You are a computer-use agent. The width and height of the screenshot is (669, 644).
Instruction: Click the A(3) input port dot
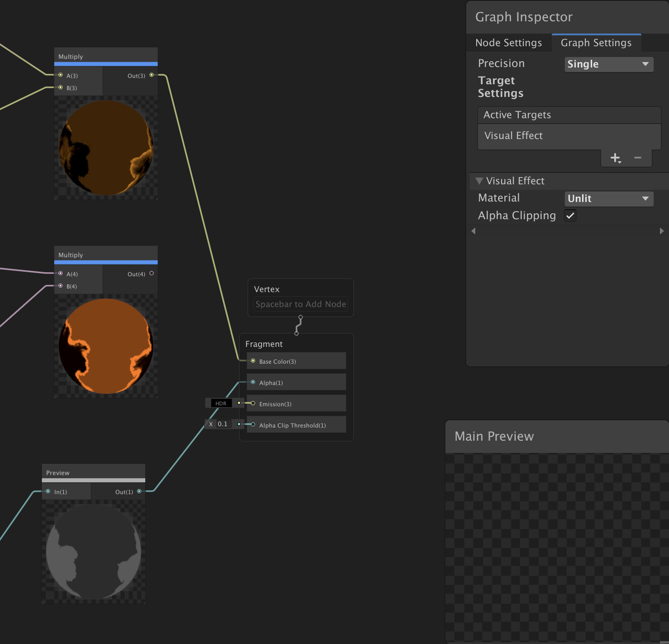point(60,75)
